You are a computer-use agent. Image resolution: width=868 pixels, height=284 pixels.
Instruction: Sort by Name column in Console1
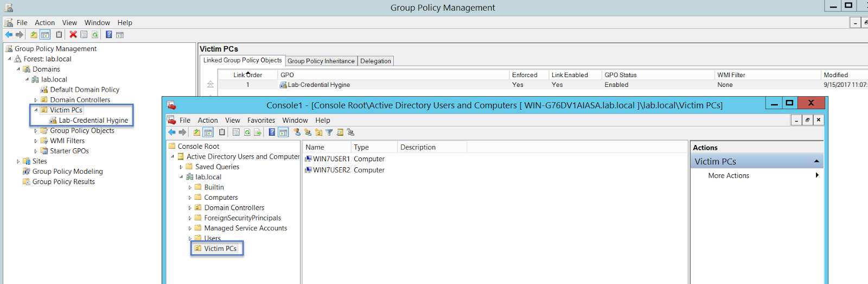click(x=327, y=147)
